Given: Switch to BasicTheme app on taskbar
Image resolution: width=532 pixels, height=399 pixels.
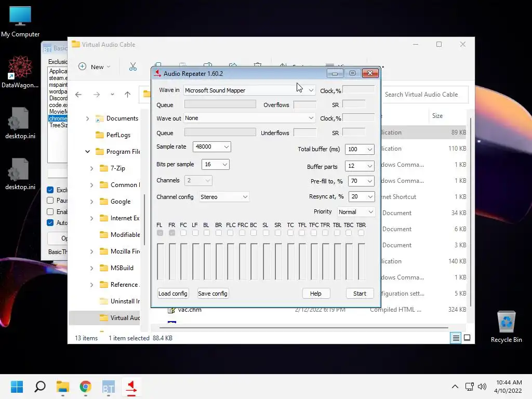Looking at the screenshot, I should click(109, 387).
